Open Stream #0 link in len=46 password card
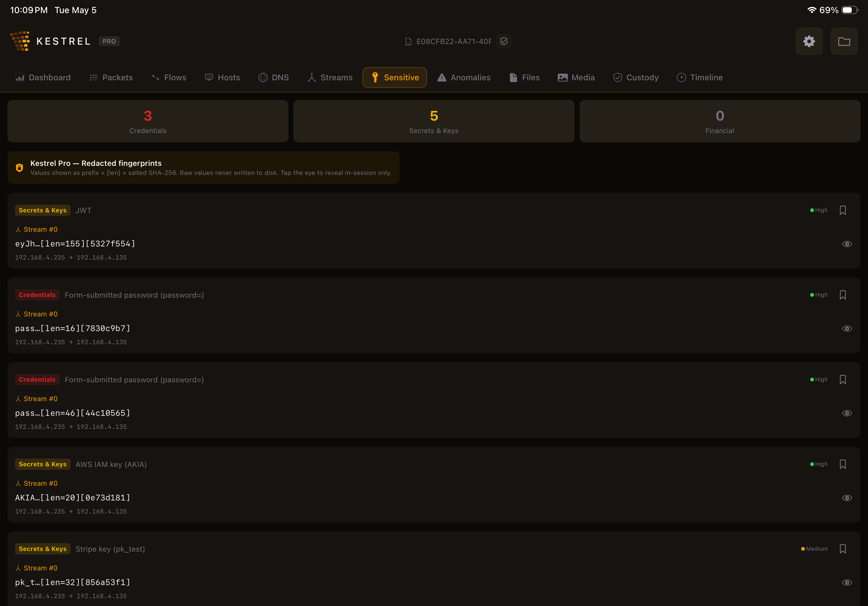Image resolution: width=868 pixels, height=606 pixels. [x=36, y=399]
